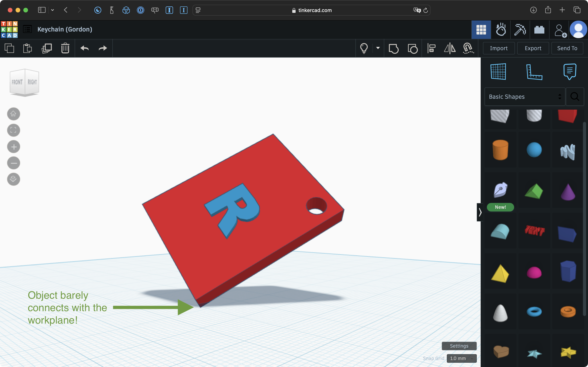The width and height of the screenshot is (588, 367).
Task: Activate the Cruise tool icon
Action: pyautogui.click(x=468, y=48)
